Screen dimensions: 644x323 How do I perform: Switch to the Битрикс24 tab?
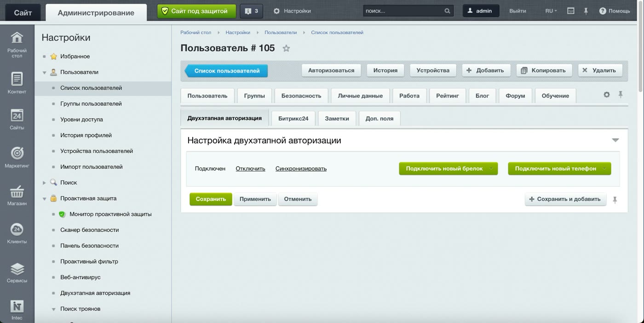[293, 118]
